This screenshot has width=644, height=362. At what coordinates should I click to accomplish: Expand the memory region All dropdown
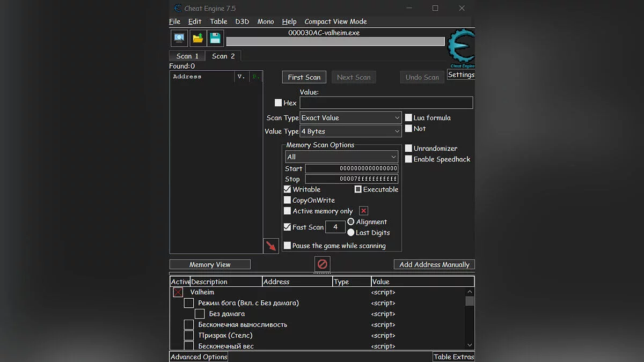point(341,157)
